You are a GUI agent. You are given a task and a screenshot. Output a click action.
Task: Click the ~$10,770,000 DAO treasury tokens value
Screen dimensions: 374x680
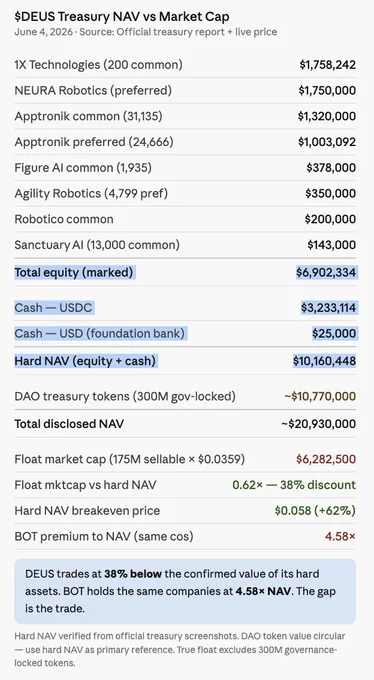coord(320,396)
